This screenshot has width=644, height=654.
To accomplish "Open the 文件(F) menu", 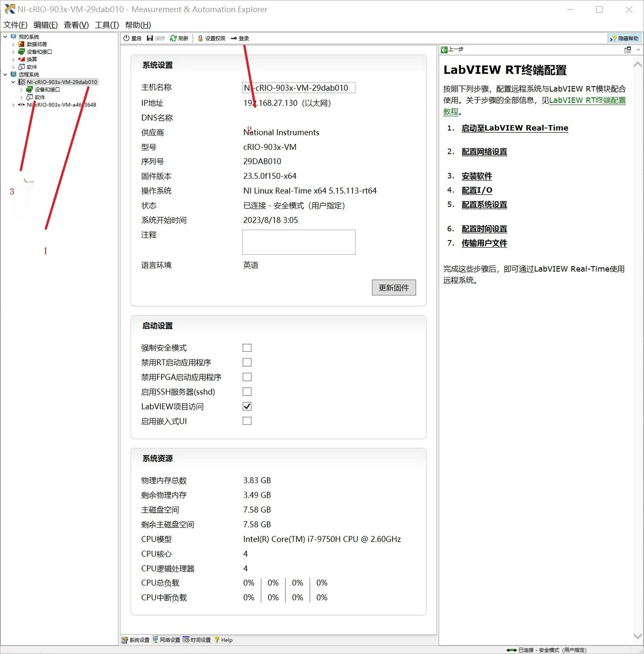I will coord(16,25).
